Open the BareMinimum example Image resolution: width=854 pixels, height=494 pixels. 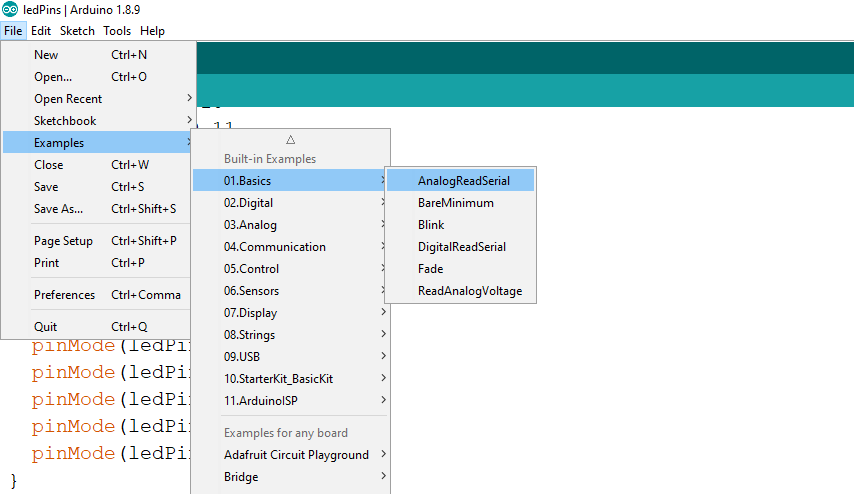tap(461, 203)
